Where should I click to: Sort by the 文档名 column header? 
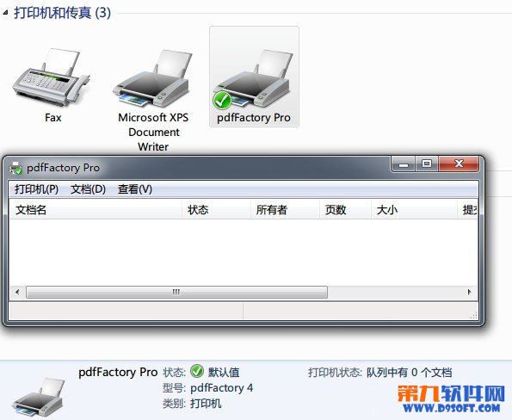click(96, 210)
